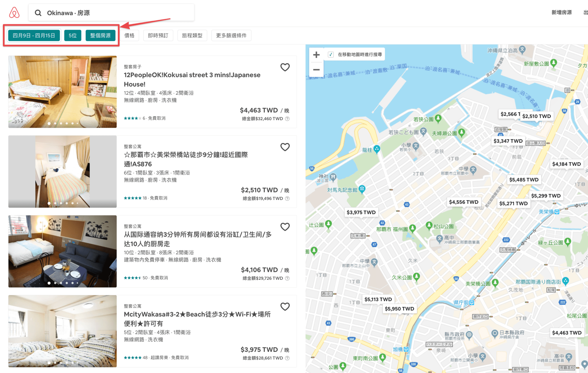Open the 从国际通容纳3分钟 listing title
Viewport: 588px width, 373px height.
[198, 239]
